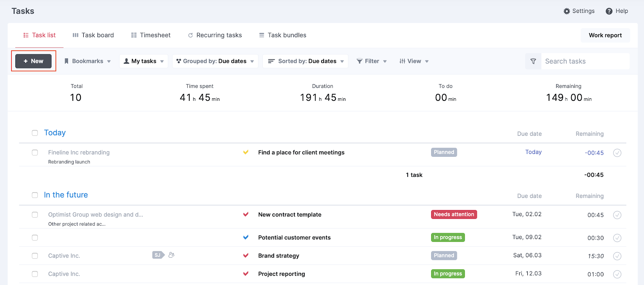This screenshot has width=644, height=285.
Task: Click the search filter funnel icon
Action: 533,61
